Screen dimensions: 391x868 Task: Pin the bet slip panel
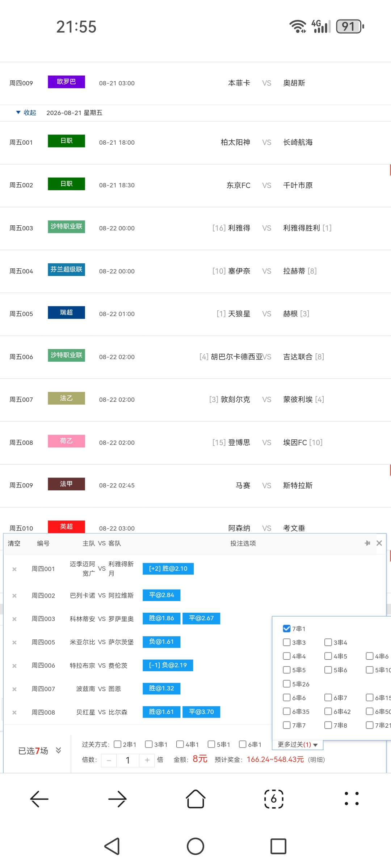click(x=367, y=543)
